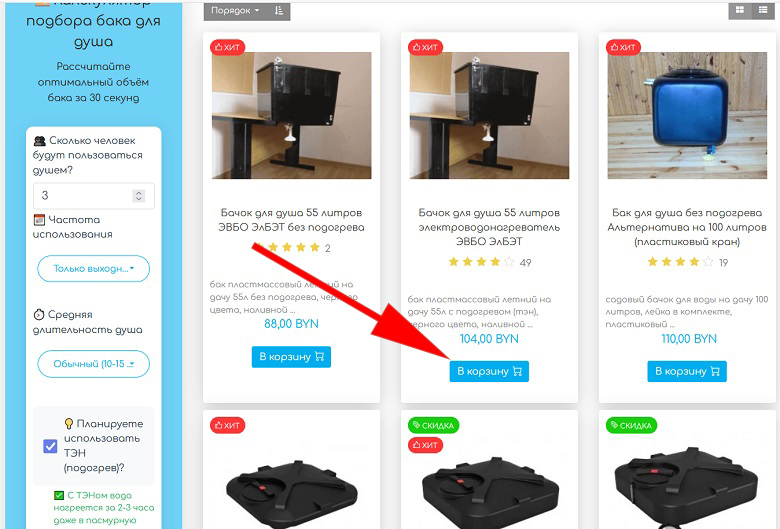
Task: Click blue tank product thumbnail
Action: click(687, 115)
